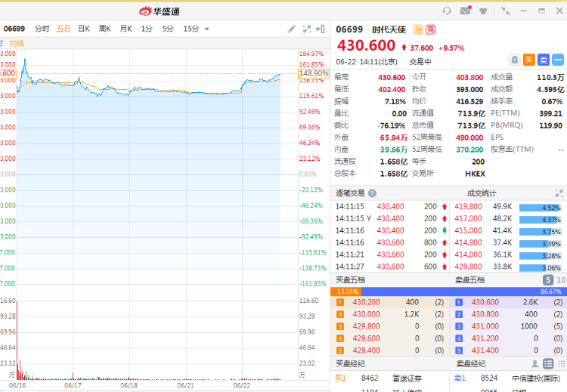Open the skin theme shirt icon
This screenshot has height=392, width=567.
pyautogui.click(x=483, y=11)
